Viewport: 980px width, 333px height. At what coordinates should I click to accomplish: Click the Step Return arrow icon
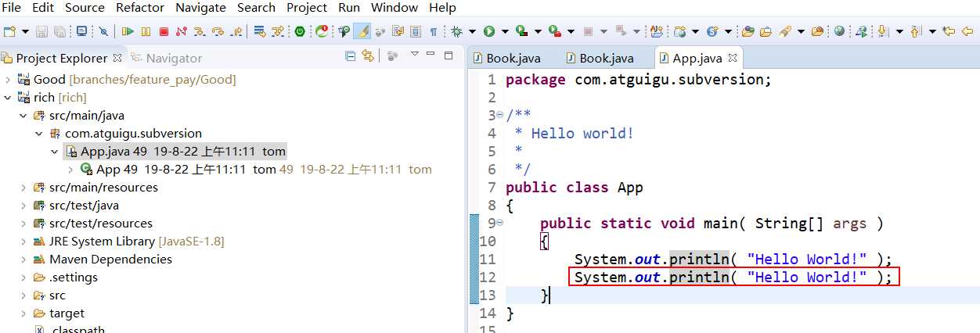[x=236, y=31]
